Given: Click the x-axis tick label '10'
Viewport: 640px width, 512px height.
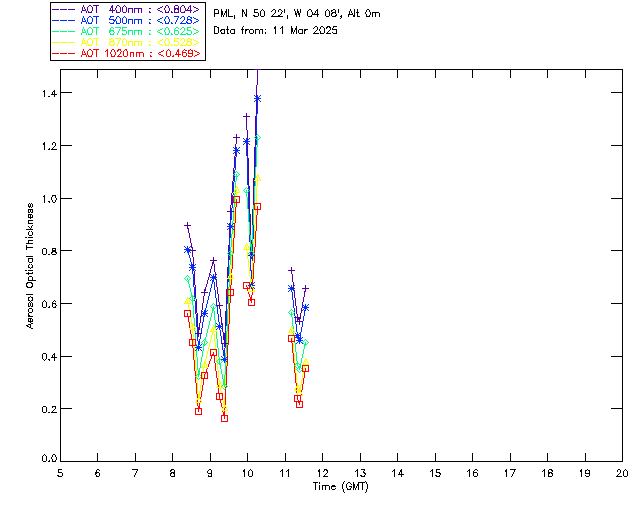Looking at the screenshot, I should tap(247, 474).
